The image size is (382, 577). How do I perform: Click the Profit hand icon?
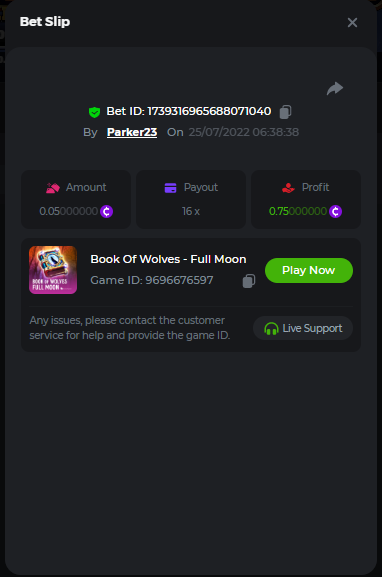tap(288, 188)
